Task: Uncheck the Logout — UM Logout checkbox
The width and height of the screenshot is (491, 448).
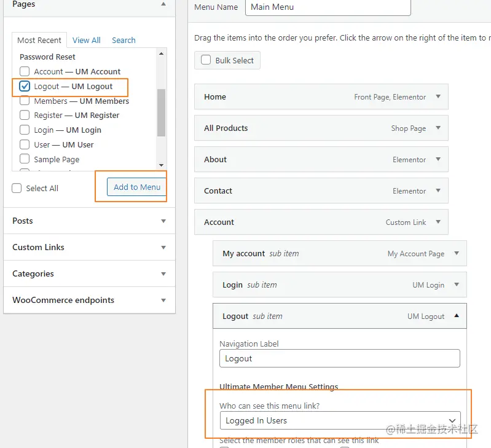Action: 25,86
